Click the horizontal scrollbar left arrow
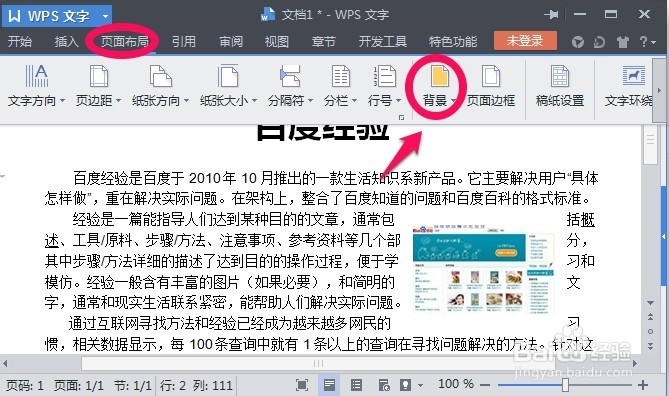The height and width of the screenshot is (396, 669). [x=5, y=364]
